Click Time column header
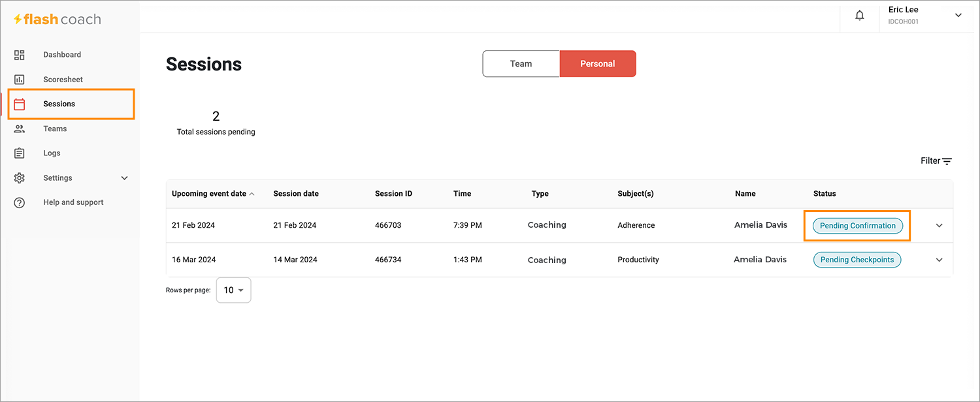Image resolution: width=980 pixels, height=402 pixels. pyautogui.click(x=462, y=194)
